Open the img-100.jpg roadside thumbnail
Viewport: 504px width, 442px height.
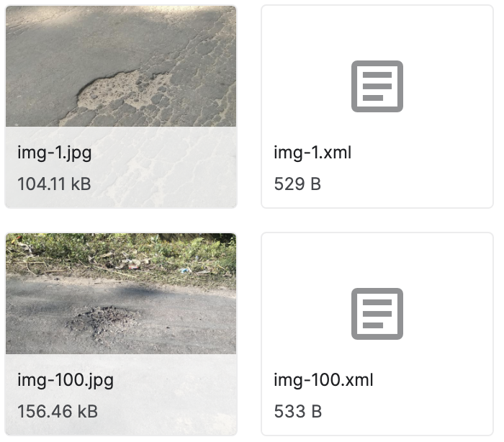click(x=121, y=294)
